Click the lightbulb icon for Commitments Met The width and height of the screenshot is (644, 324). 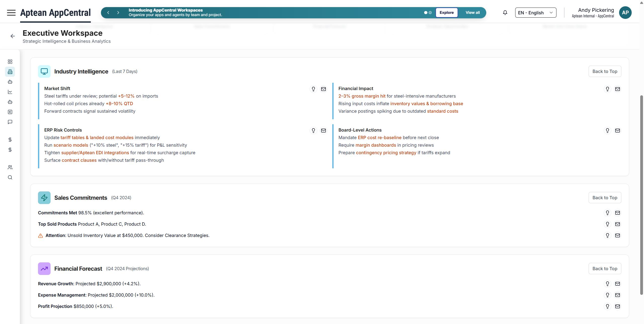(607, 213)
